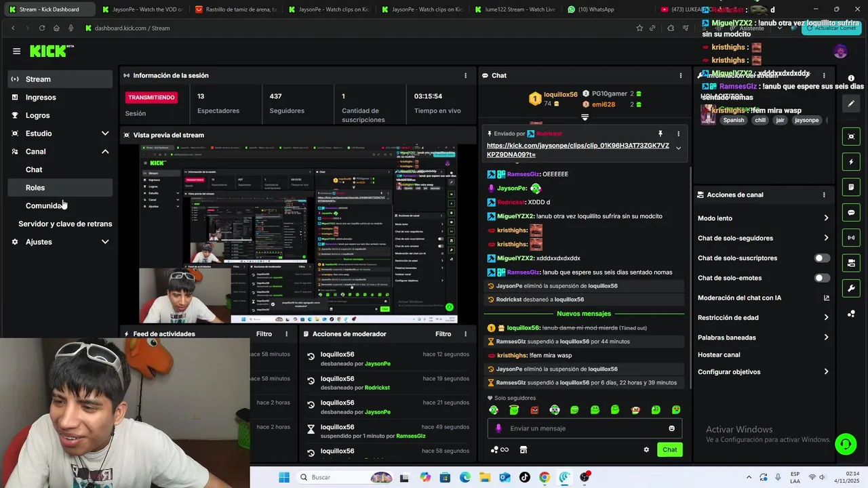Open Logros in the left sidebar
The height and width of the screenshot is (488, 868).
tap(61, 115)
